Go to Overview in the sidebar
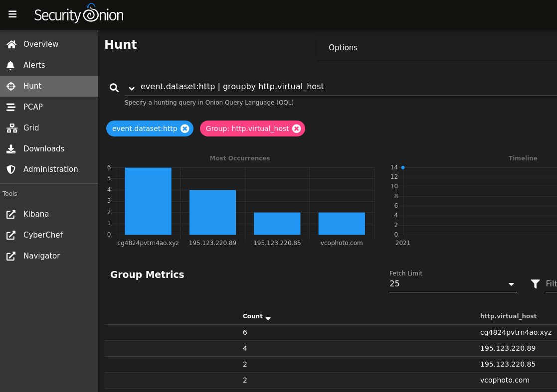The image size is (557, 392). pos(49,44)
